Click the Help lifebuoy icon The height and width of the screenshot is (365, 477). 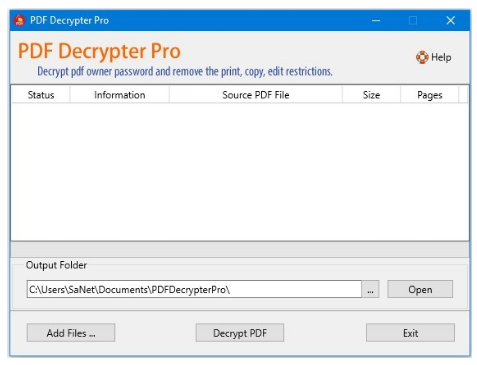point(422,57)
